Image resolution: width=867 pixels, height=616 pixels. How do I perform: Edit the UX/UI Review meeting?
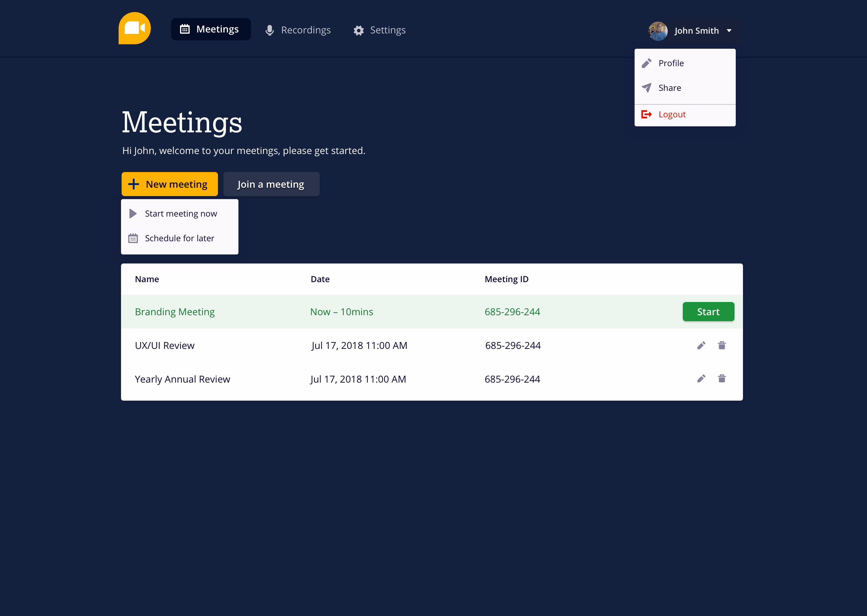click(701, 345)
